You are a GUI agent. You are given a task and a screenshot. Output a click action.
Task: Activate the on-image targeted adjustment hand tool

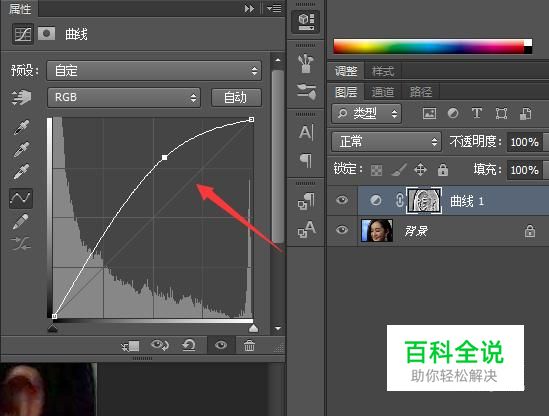21,97
